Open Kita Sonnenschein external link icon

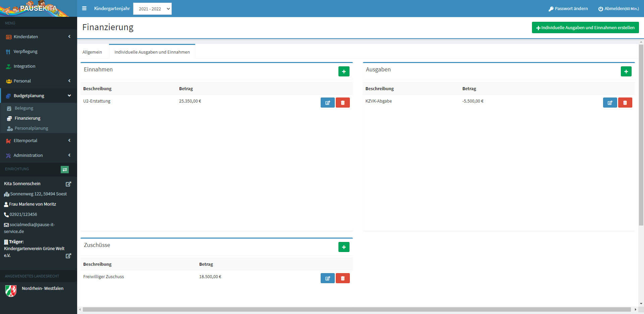point(68,184)
